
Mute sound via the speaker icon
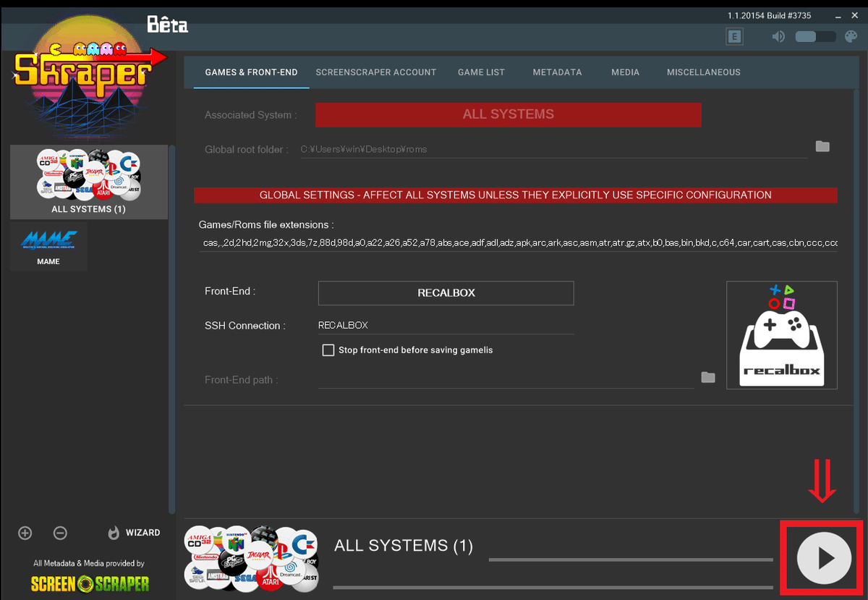pos(778,36)
